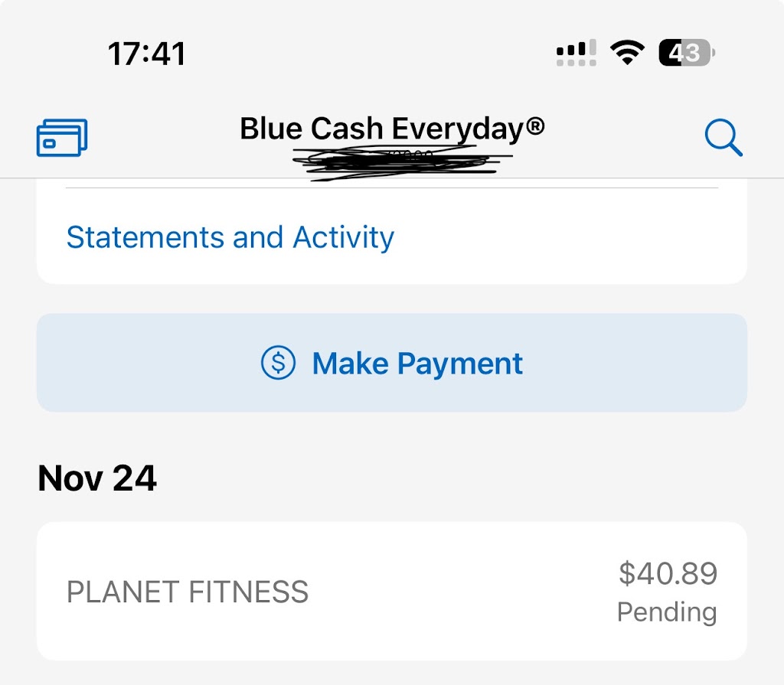The height and width of the screenshot is (685, 784).
Task: Click the exclamation mark beside signal bars
Action: pyautogui.click(x=592, y=49)
